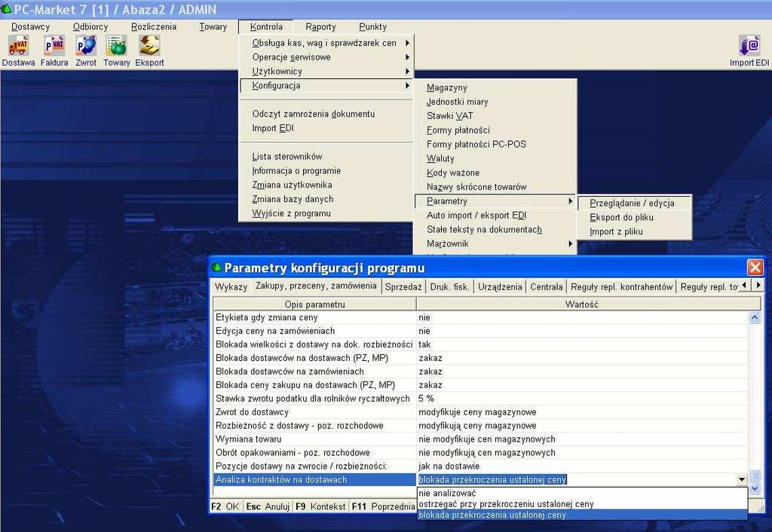
Task: Close the Parametry konfiguracji programu dialog
Action: 755,268
